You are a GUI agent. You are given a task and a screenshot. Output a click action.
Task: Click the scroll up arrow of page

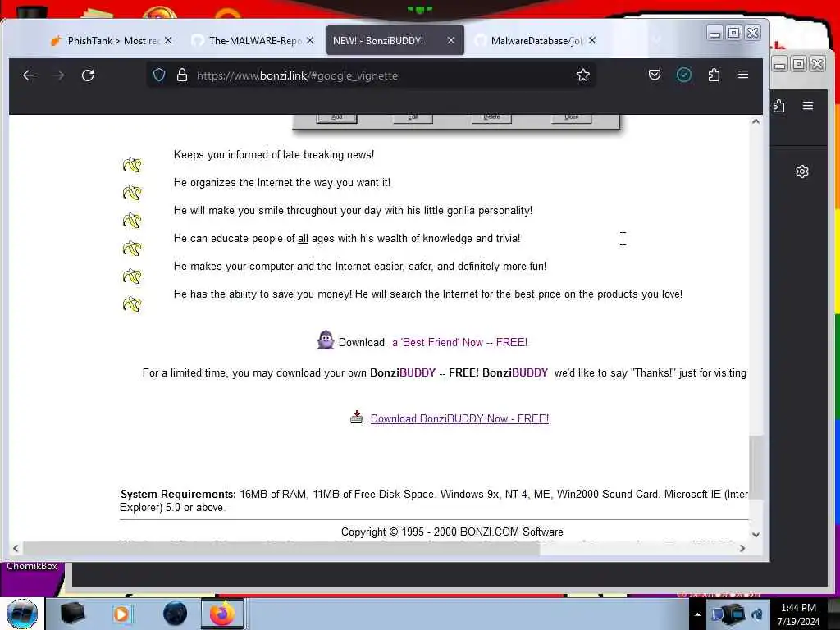756,121
